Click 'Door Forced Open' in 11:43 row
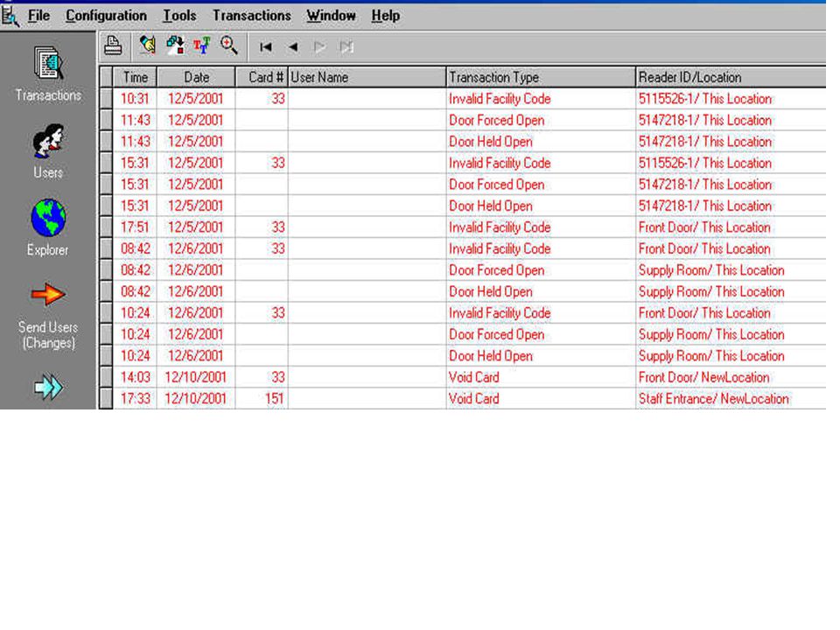840x630 pixels. tap(497, 120)
